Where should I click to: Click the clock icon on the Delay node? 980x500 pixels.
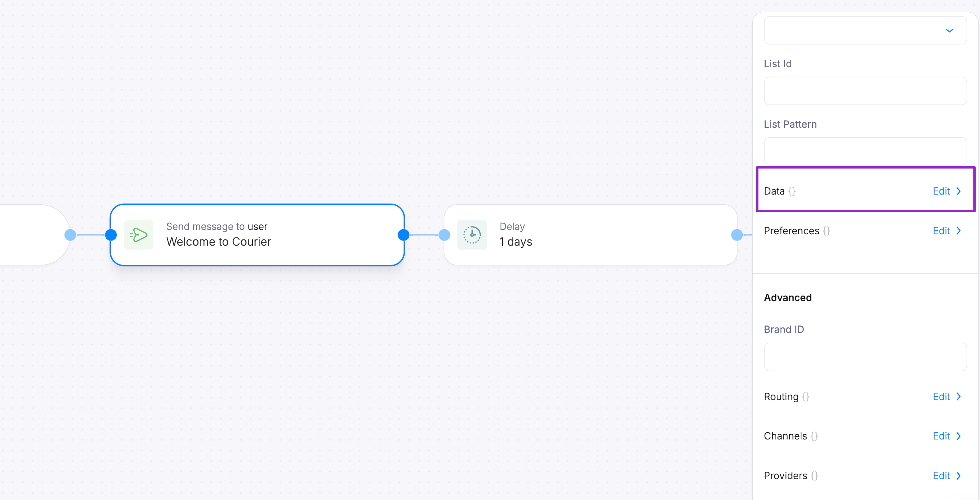[472, 235]
